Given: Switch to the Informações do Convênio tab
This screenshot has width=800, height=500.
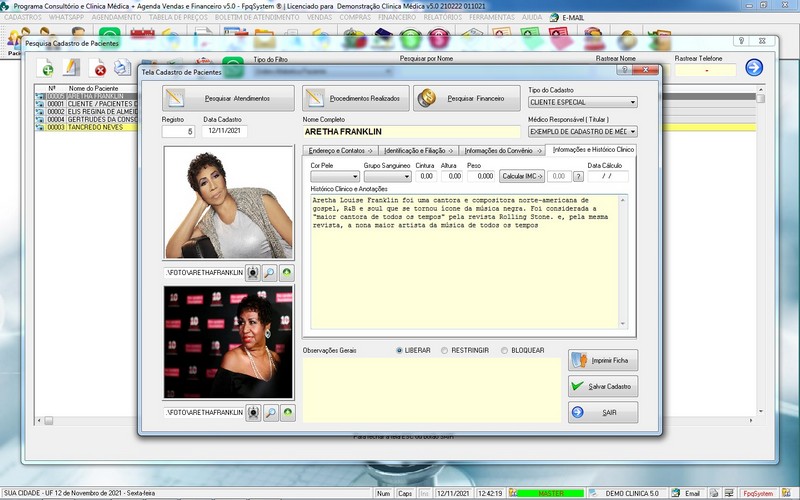Looking at the screenshot, I should tap(503, 151).
